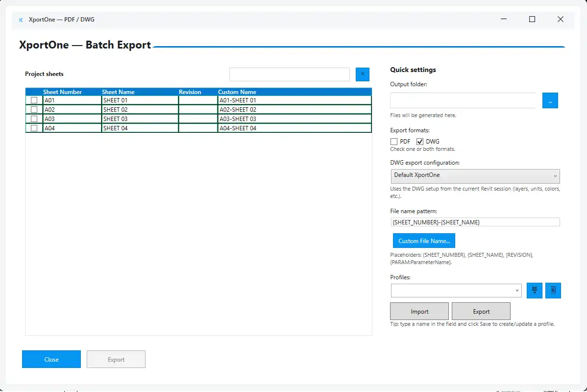Close the XportOne batch export dialog
The width and height of the screenshot is (587, 392).
click(x=51, y=359)
